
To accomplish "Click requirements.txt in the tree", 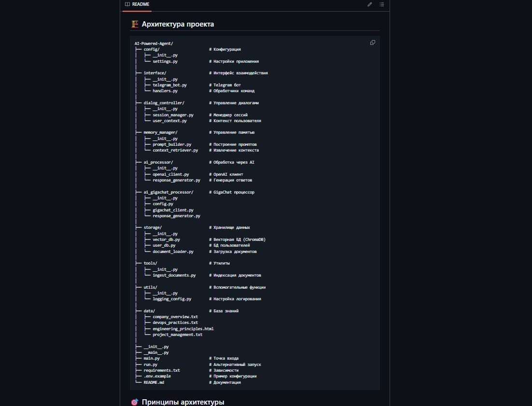I will coord(162,370).
